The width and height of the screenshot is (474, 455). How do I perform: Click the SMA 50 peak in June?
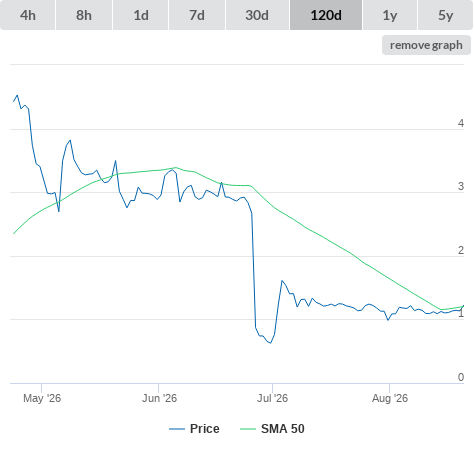(176, 167)
